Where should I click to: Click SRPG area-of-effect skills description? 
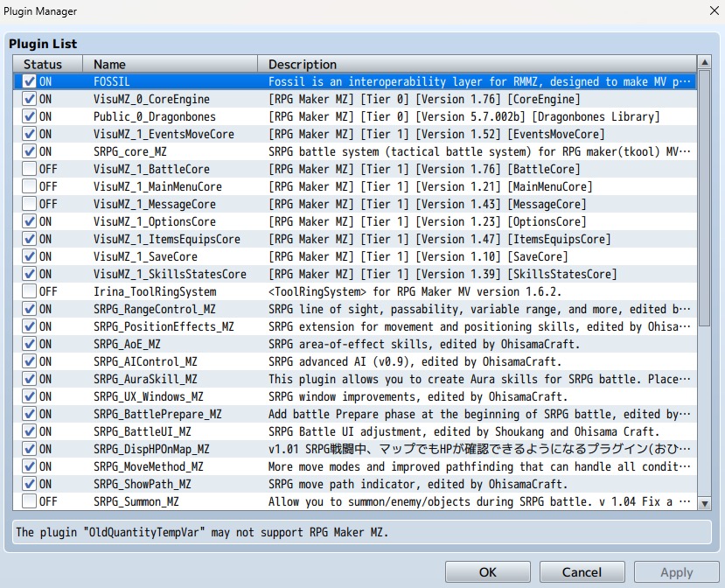click(424, 344)
